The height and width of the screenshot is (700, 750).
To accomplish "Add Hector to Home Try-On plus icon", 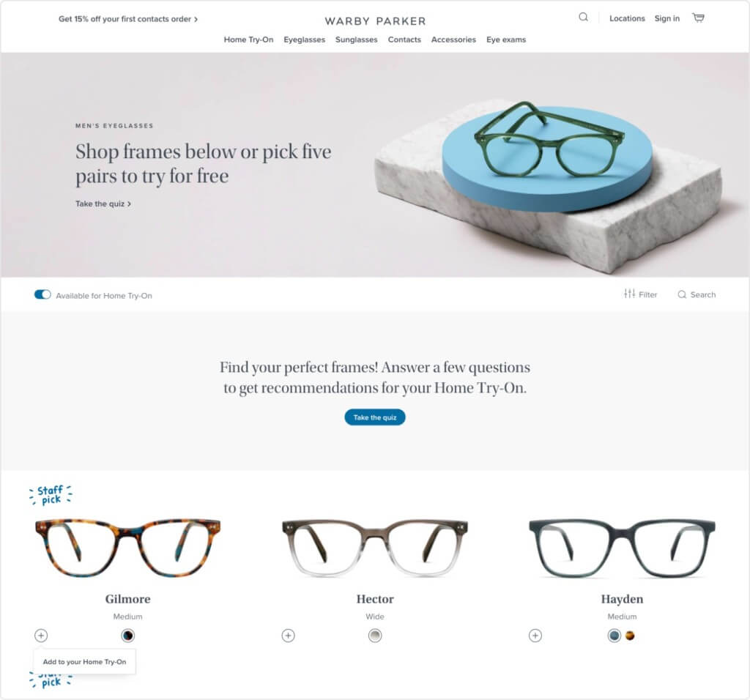I will pos(288,636).
